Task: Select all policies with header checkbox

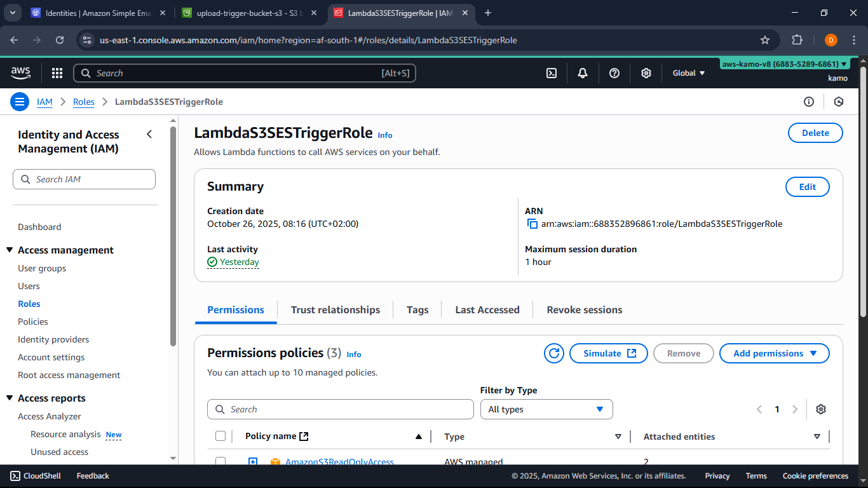Action: [x=220, y=436]
